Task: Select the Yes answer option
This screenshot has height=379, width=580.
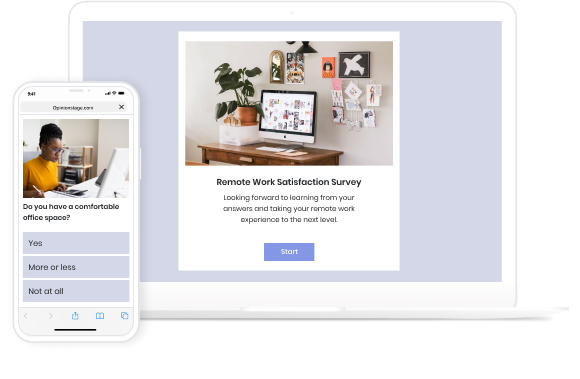Action: point(76,243)
